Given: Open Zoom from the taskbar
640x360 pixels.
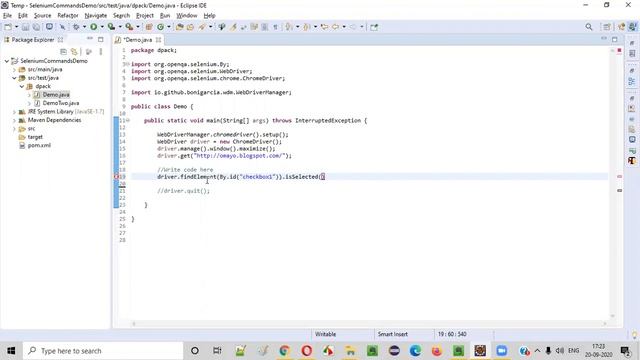Looking at the screenshot, I should coord(502,351).
